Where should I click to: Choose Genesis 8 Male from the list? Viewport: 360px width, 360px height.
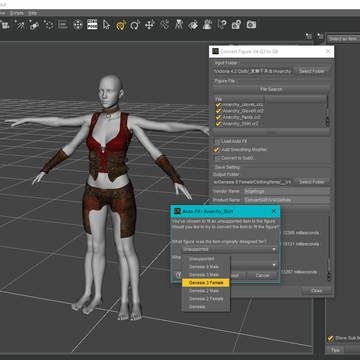[206, 267]
